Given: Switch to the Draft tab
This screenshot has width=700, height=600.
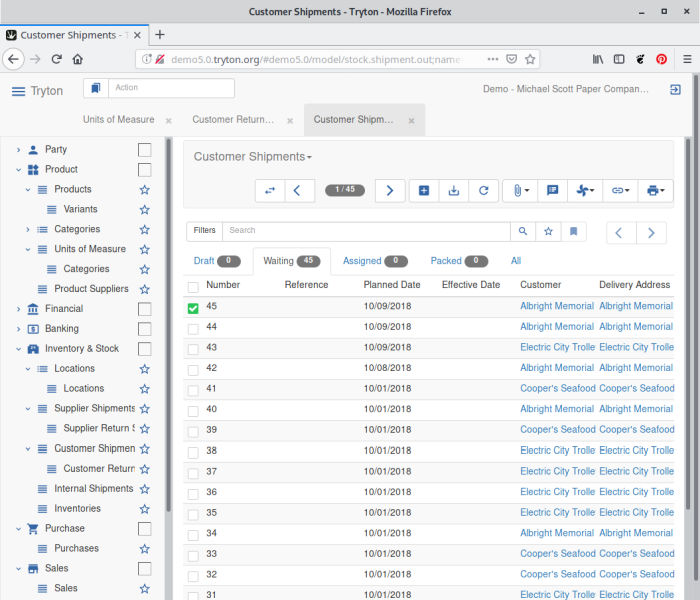Looking at the screenshot, I should [x=217, y=261].
